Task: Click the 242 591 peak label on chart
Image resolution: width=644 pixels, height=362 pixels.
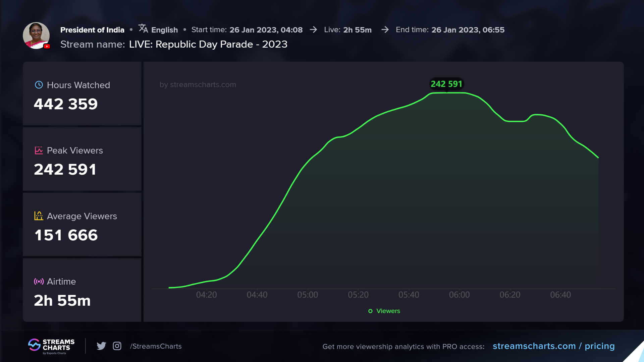Action: [x=446, y=84]
